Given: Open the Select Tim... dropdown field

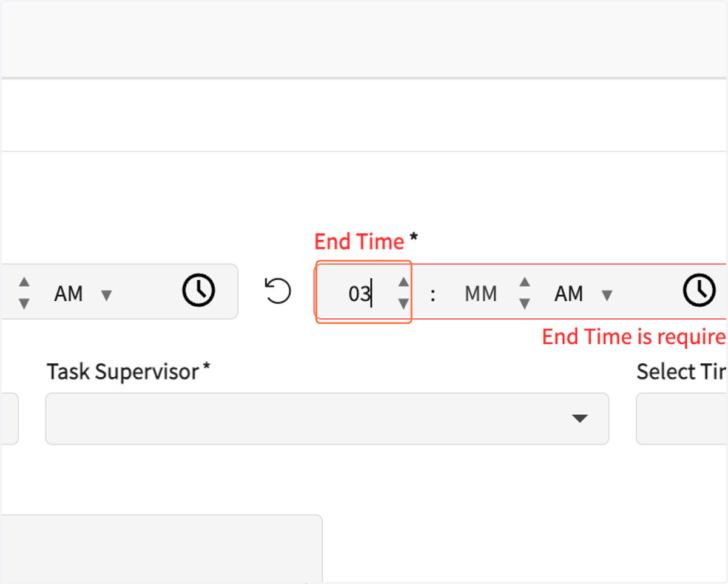Looking at the screenshot, I should point(682,418).
